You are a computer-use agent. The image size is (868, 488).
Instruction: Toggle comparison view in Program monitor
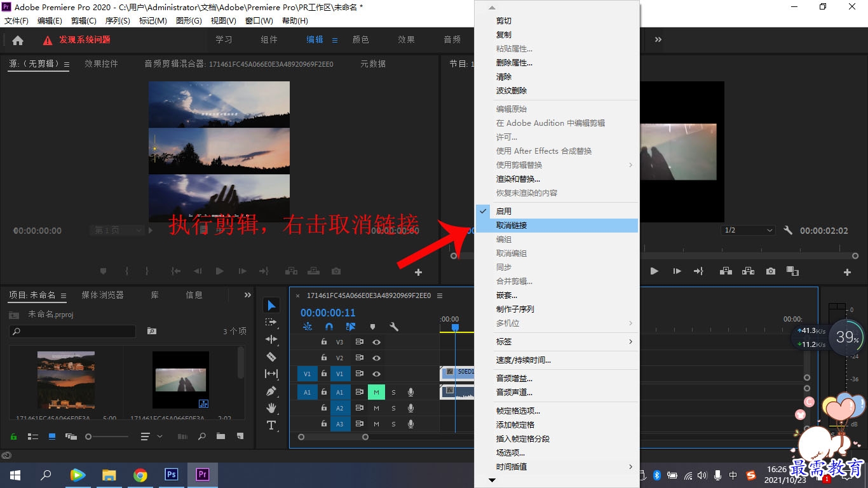pyautogui.click(x=792, y=271)
